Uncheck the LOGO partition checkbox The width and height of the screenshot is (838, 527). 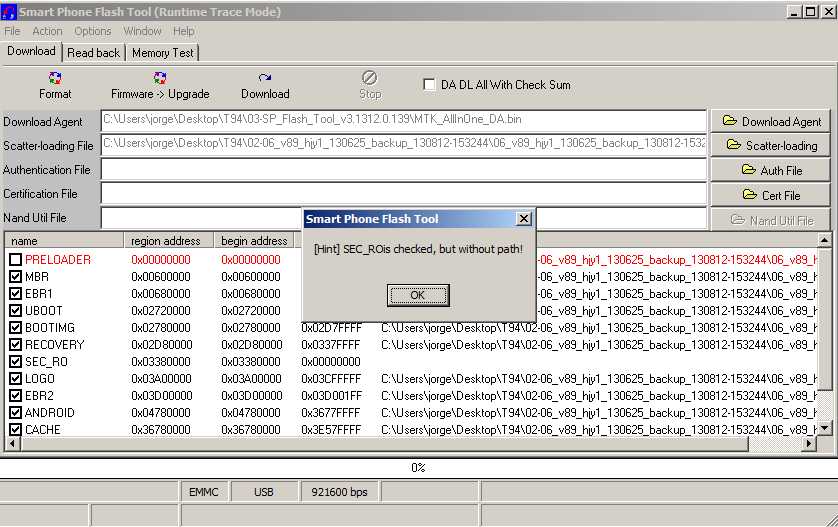15,378
